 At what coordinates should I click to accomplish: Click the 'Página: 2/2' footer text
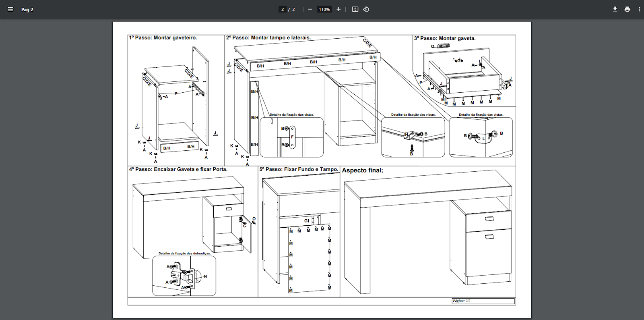461,301
